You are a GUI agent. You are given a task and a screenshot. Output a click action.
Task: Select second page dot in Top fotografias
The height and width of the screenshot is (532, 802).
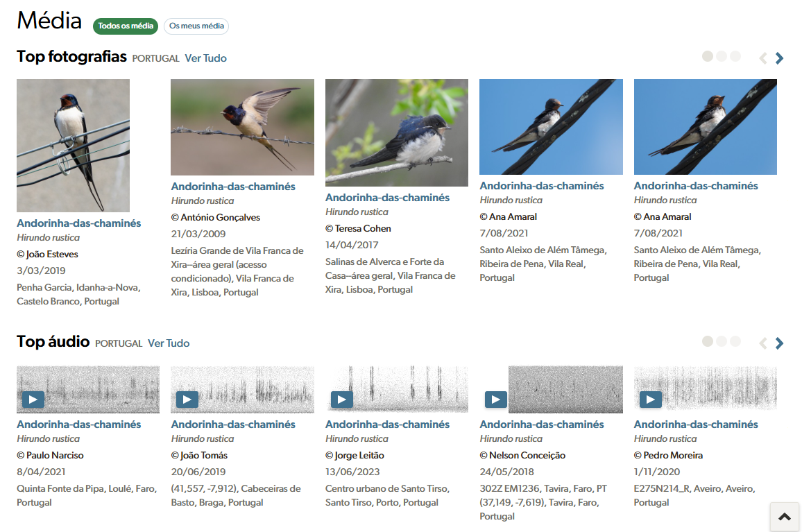(722, 56)
